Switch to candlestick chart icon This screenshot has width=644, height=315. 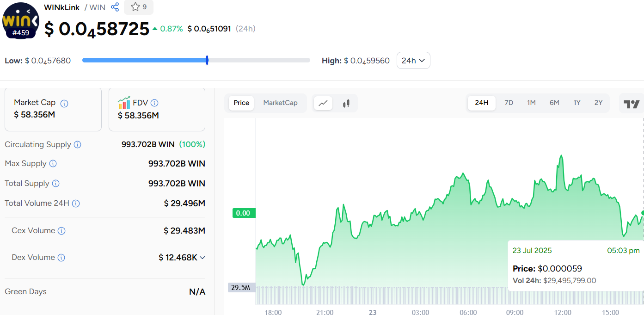point(346,103)
